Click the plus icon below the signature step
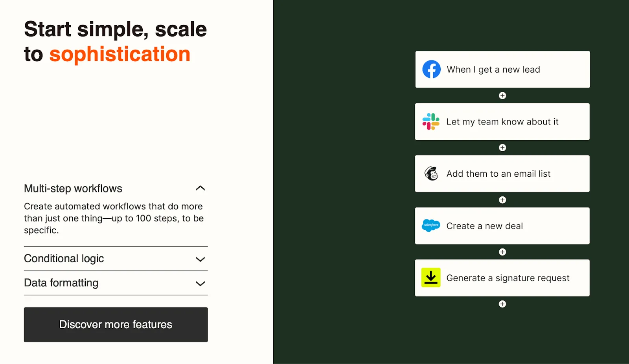The height and width of the screenshot is (364, 629). tap(502, 304)
